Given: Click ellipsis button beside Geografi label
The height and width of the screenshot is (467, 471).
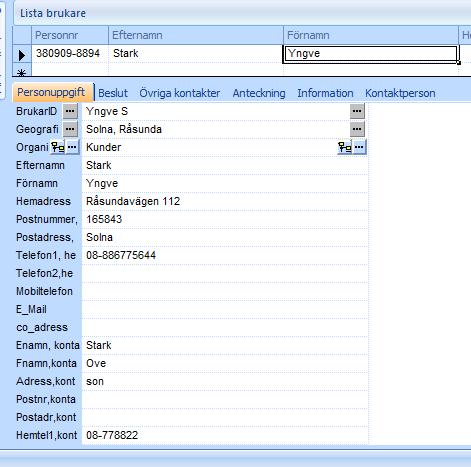Looking at the screenshot, I should coord(70,129).
